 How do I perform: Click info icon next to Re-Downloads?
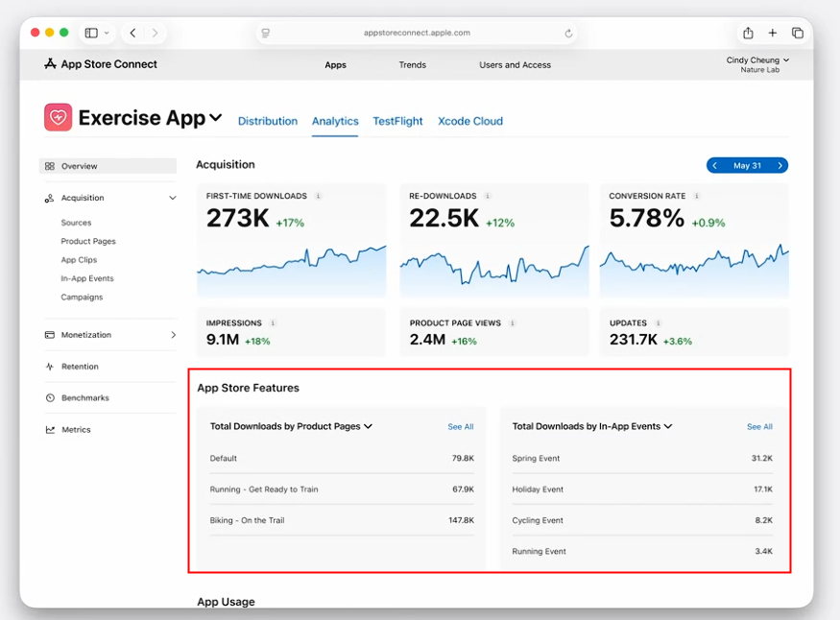point(488,196)
